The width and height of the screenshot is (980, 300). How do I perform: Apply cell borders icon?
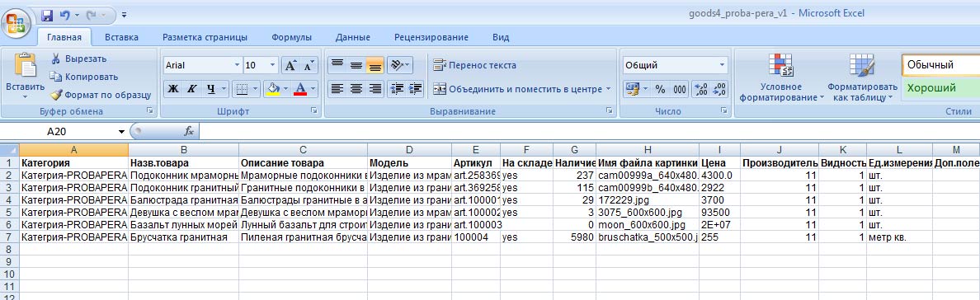tap(243, 89)
